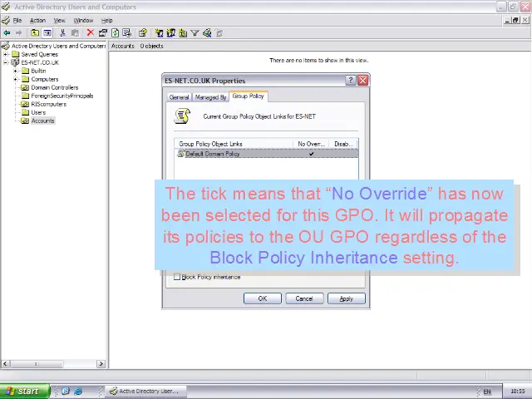Click the Cancel button

point(304,298)
